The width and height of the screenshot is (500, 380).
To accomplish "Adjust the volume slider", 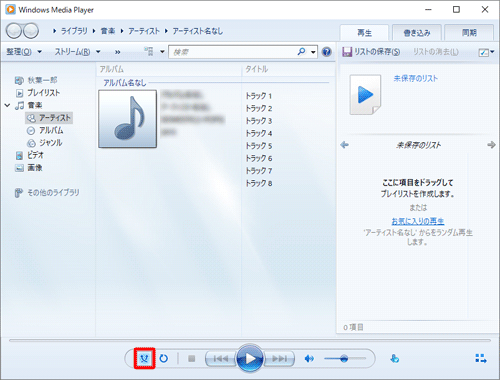I will click(x=345, y=359).
